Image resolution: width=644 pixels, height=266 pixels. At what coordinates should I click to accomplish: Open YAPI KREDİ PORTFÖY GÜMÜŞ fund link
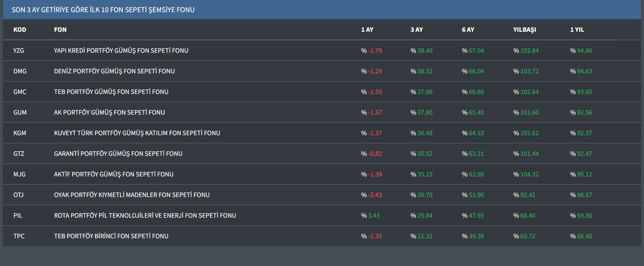coord(121,51)
